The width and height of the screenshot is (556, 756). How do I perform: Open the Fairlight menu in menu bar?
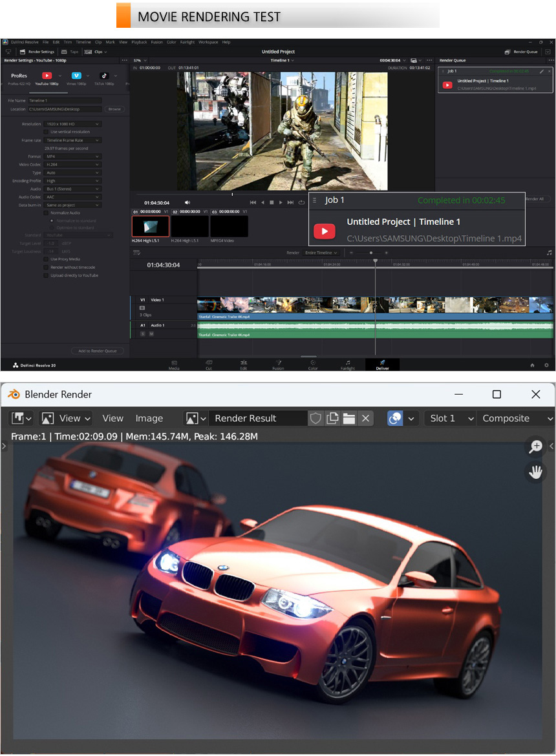click(187, 42)
